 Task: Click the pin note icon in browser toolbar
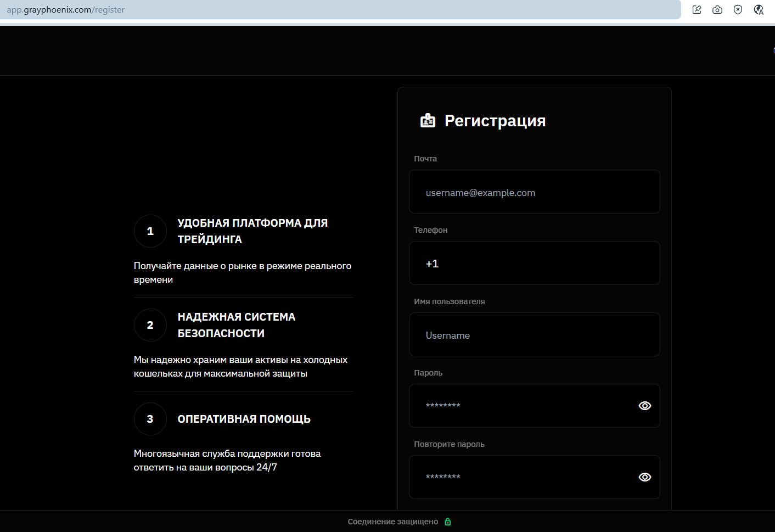(697, 10)
